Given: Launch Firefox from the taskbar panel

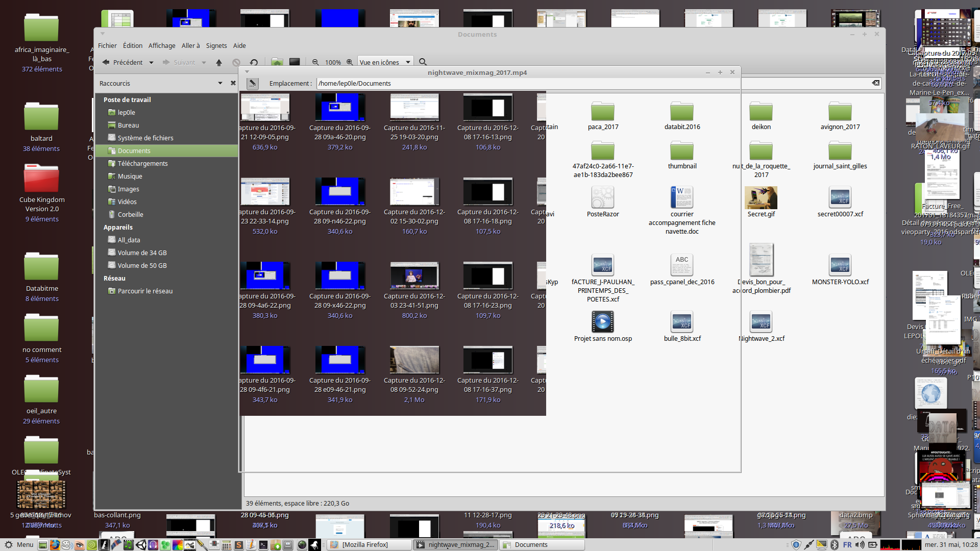Looking at the screenshot, I should pyautogui.click(x=55, y=545).
